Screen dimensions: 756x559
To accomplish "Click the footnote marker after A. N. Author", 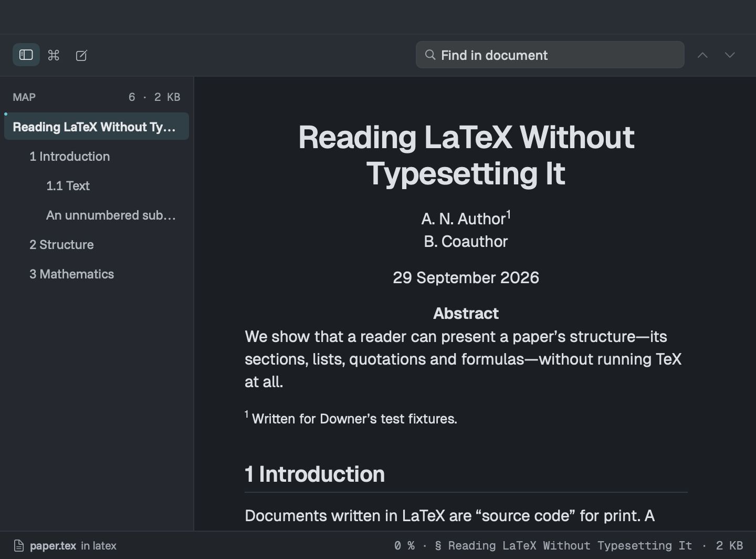I will click(509, 214).
